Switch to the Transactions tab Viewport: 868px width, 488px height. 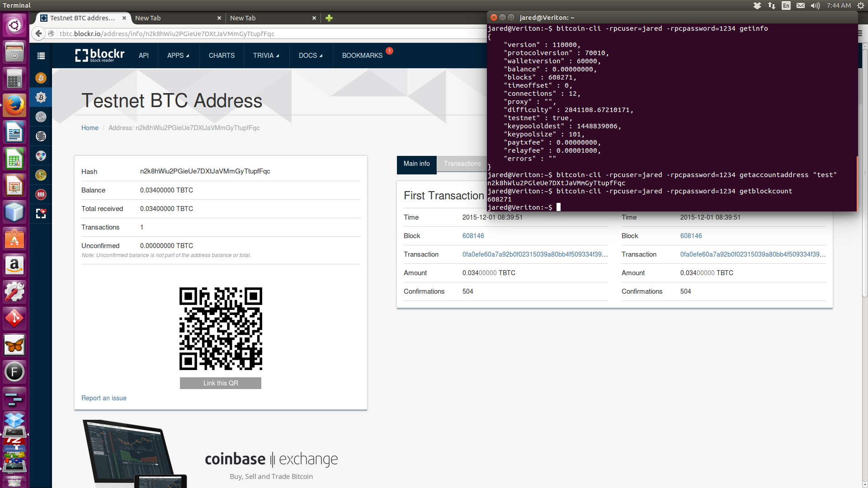coord(462,164)
